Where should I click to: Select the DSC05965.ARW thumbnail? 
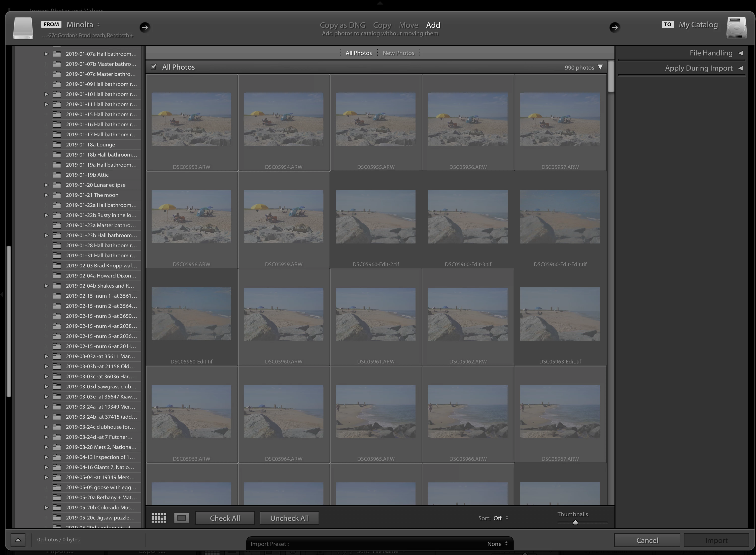pyautogui.click(x=375, y=411)
